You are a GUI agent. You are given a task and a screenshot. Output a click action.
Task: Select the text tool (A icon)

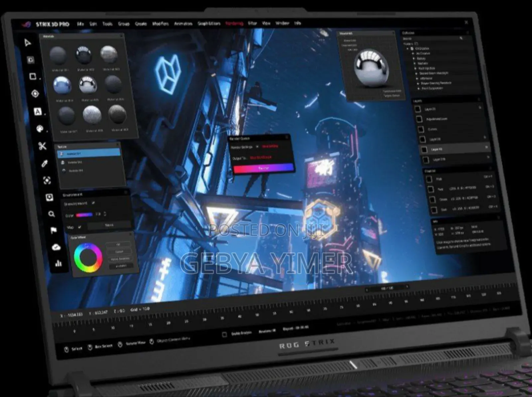point(38,112)
